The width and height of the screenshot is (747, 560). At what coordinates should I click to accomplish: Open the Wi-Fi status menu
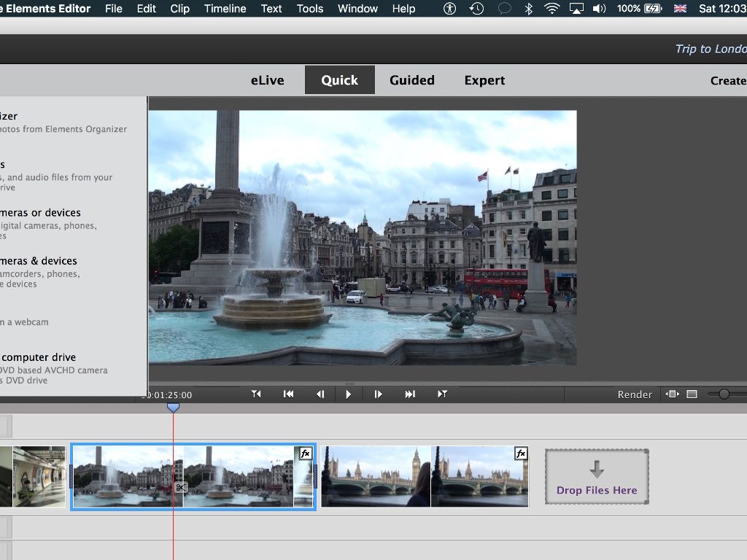(x=552, y=9)
